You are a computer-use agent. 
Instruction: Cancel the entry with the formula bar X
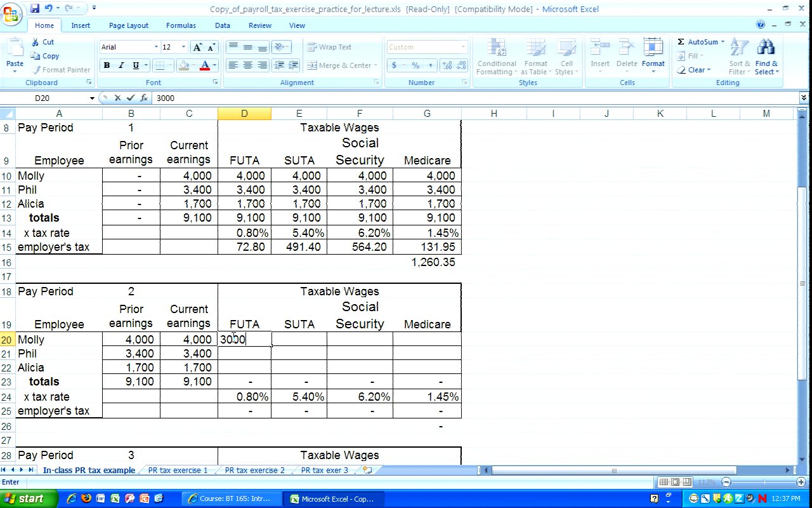pyautogui.click(x=117, y=98)
